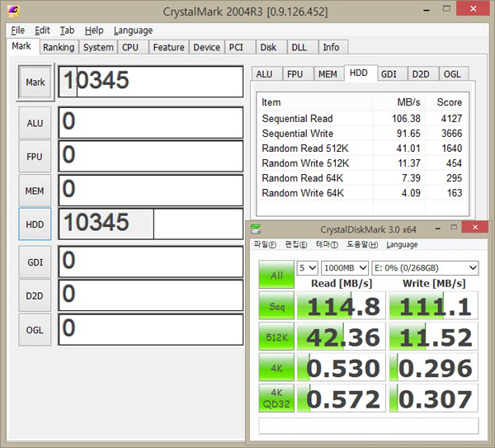This screenshot has height=448, width=495.
Task: Select the Sequential Read row in results
Action: click(297, 119)
